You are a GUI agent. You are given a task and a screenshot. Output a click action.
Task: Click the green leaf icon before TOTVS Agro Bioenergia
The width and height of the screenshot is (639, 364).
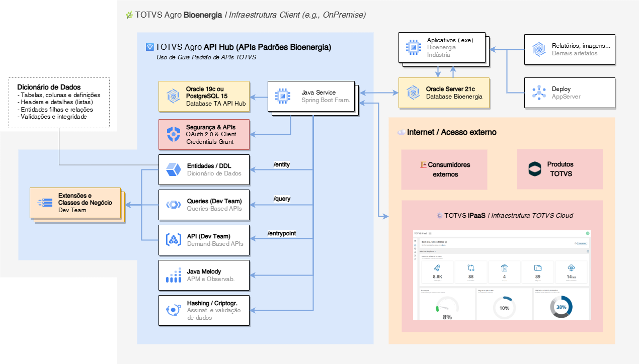pyautogui.click(x=129, y=15)
